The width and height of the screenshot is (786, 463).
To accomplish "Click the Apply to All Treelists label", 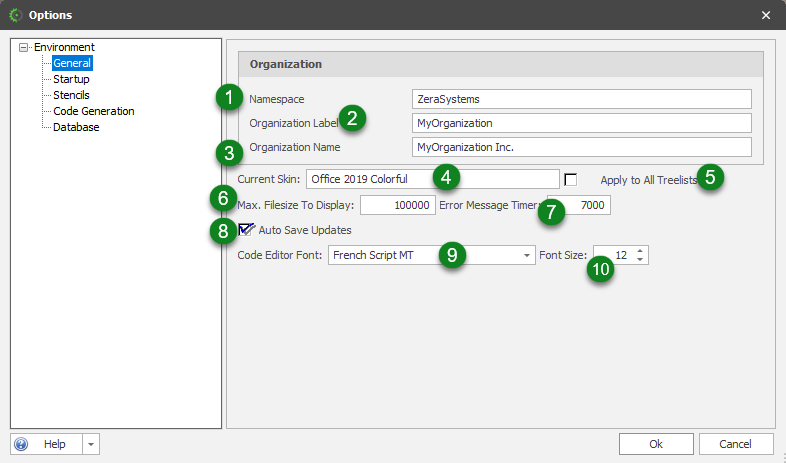I will tap(649, 180).
